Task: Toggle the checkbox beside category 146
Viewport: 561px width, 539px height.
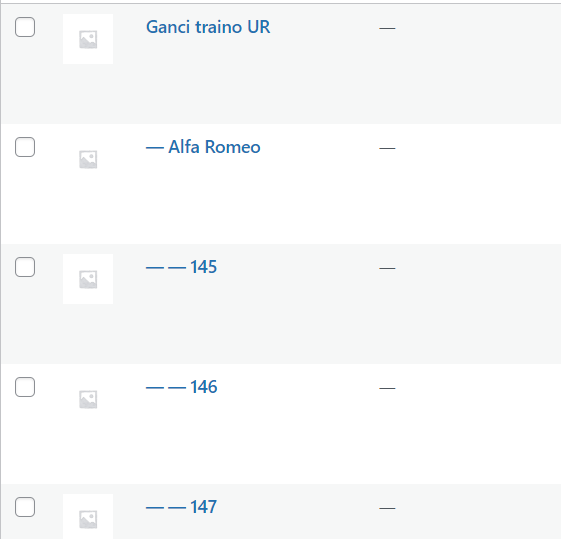Action: [25, 387]
